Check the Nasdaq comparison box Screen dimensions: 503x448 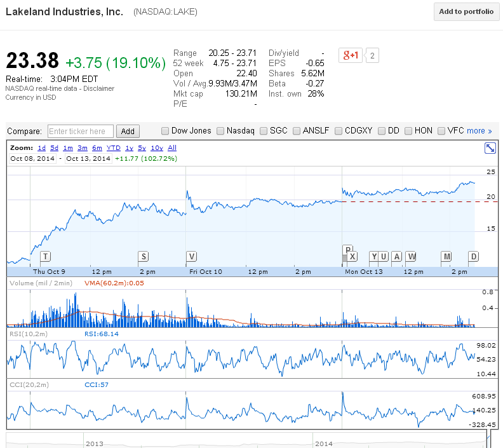(220, 131)
